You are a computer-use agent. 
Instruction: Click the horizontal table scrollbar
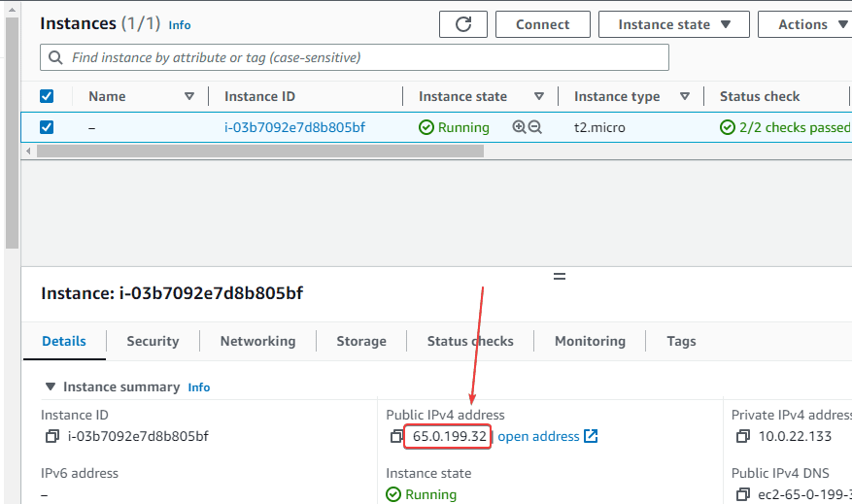pyautogui.click(x=260, y=151)
